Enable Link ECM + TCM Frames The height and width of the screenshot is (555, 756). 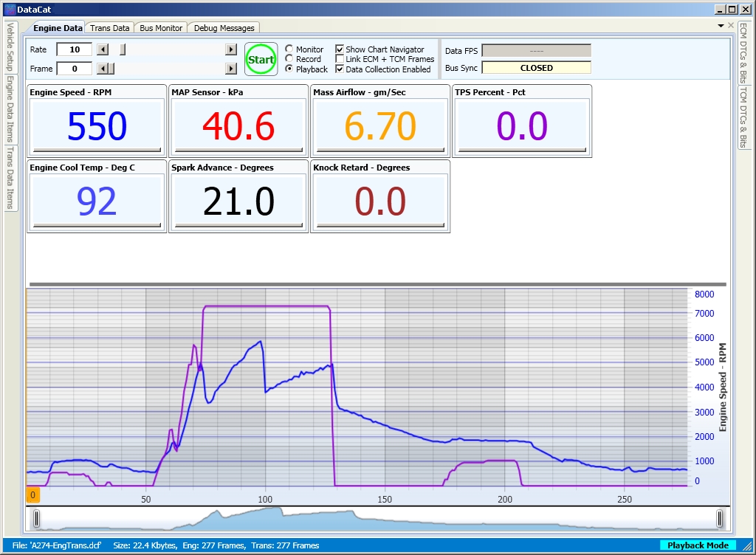340,59
